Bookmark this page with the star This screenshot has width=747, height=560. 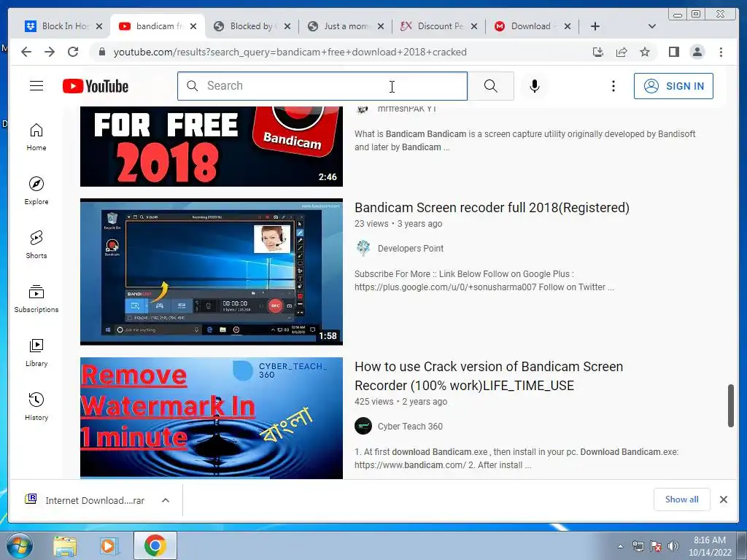point(645,52)
